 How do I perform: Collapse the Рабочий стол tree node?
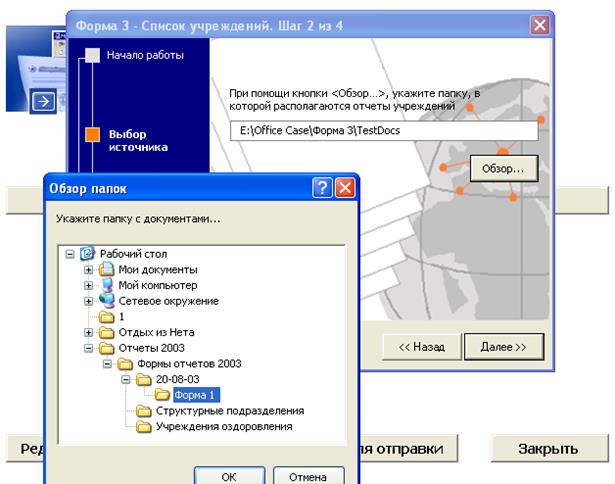pos(70,254)
